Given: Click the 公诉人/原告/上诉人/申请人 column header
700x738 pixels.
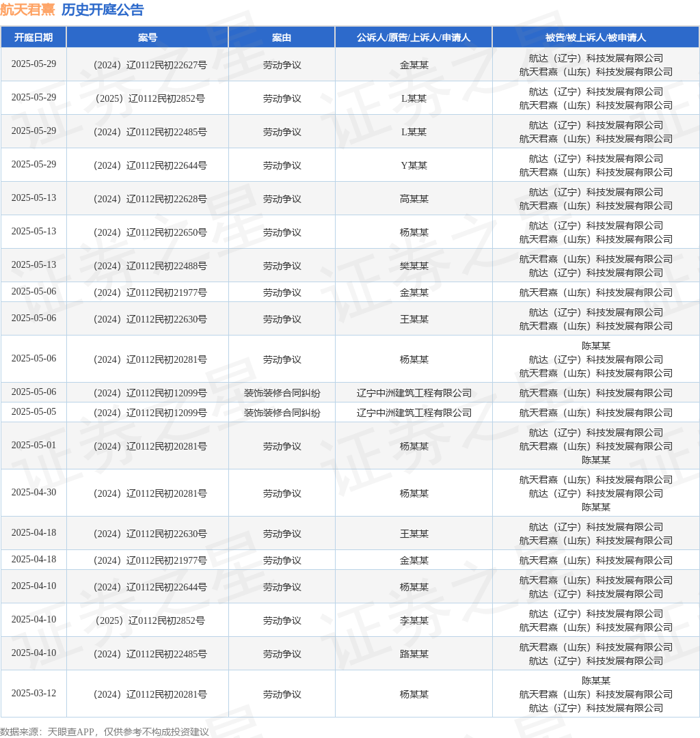Looking at the screenshot, I should [414, 37].
